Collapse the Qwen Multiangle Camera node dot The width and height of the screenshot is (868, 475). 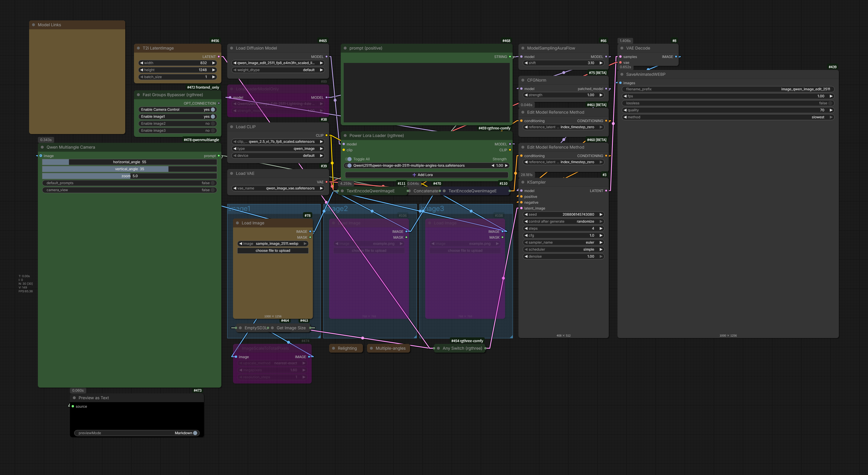point(43,147)
